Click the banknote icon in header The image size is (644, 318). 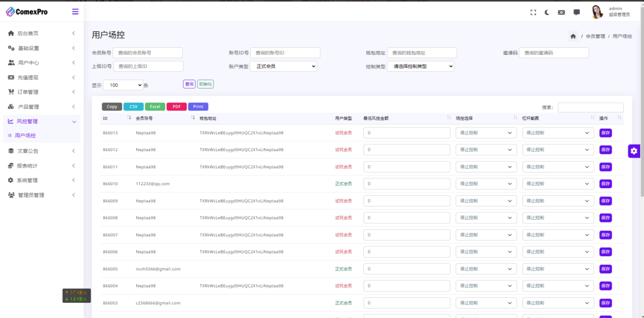(x=561, y=12)
